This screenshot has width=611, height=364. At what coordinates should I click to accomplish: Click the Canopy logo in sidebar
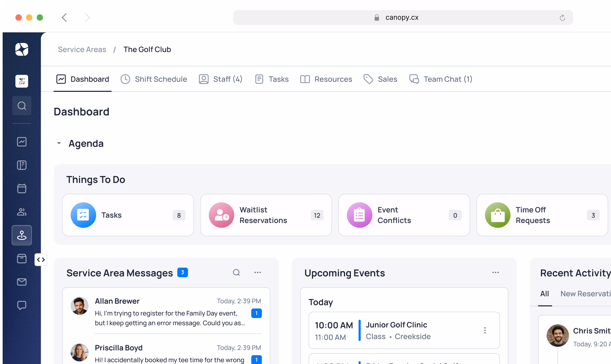[22, 49]
